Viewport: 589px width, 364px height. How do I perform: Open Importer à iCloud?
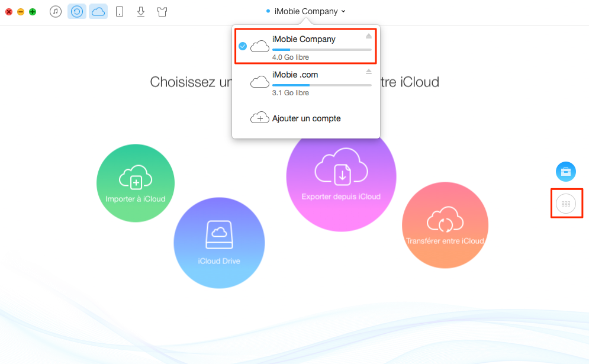[136, 183]
